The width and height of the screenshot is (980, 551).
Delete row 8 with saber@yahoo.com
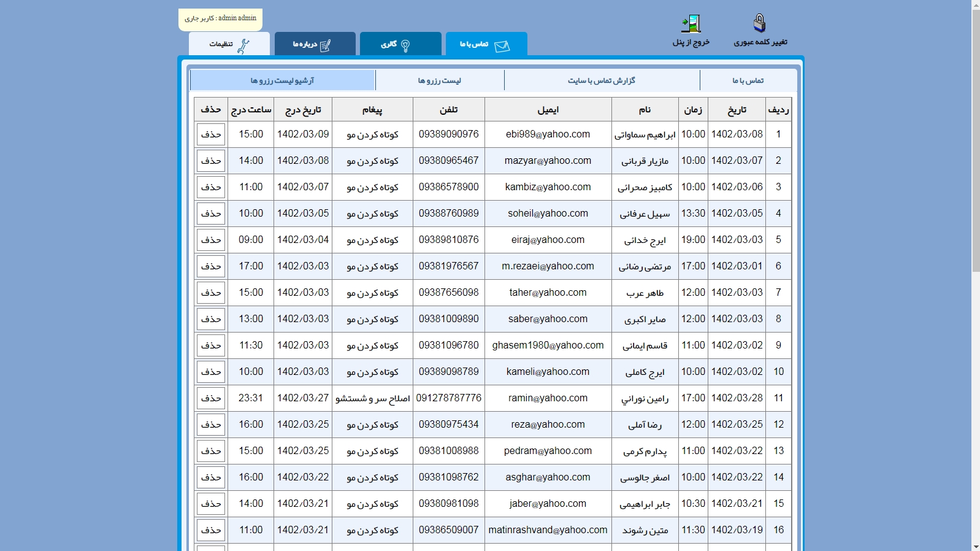pyautogui.click(x=211, y=319)
